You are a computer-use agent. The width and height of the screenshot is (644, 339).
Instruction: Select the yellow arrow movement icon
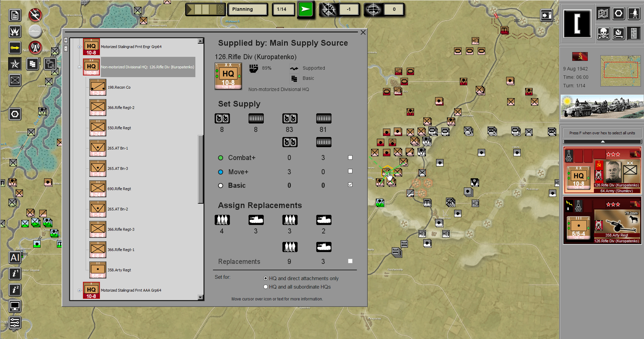coord(15,48)
